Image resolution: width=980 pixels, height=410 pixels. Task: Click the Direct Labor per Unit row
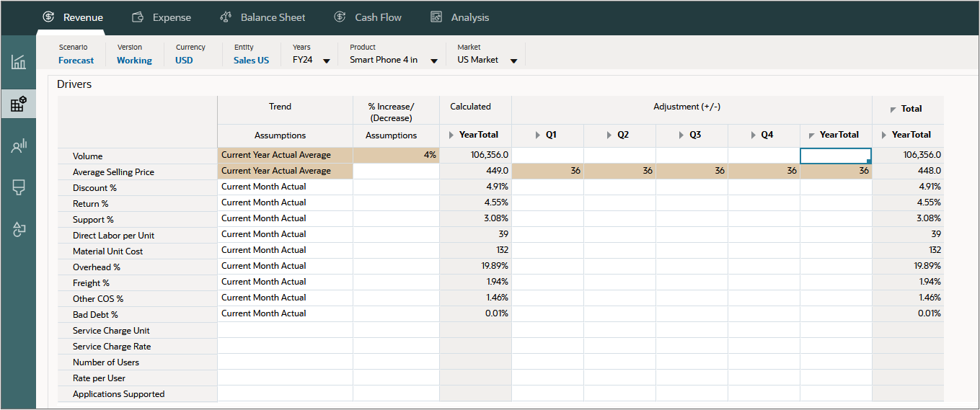(x=138, y=236)
